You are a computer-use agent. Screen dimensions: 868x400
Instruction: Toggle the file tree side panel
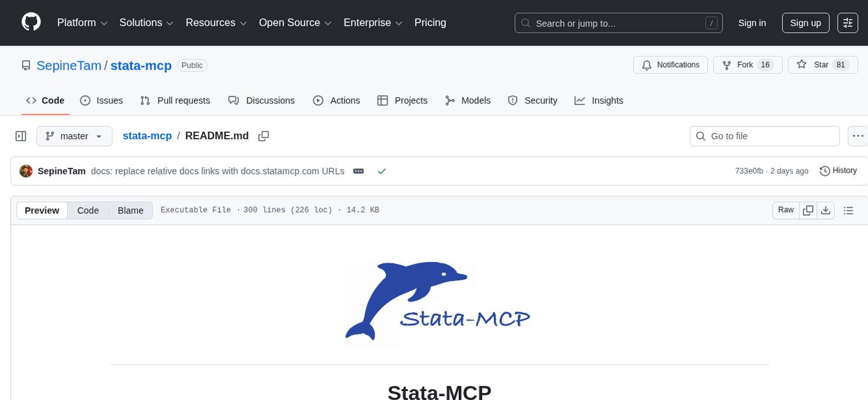pyautogui.click(x=21, y=135)
